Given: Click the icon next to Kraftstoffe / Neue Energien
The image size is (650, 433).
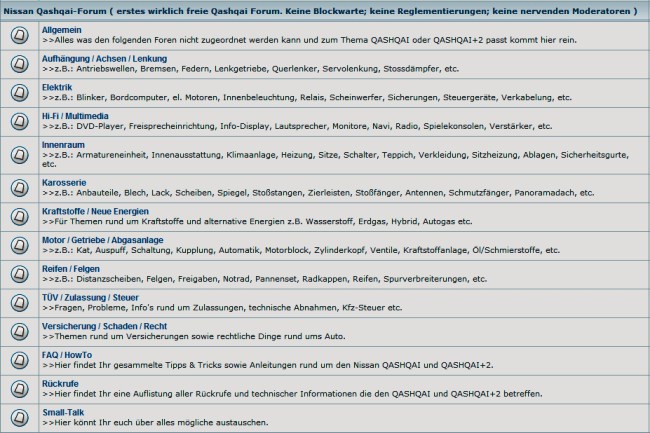Looking at the screenshot, I should point(19,216).
